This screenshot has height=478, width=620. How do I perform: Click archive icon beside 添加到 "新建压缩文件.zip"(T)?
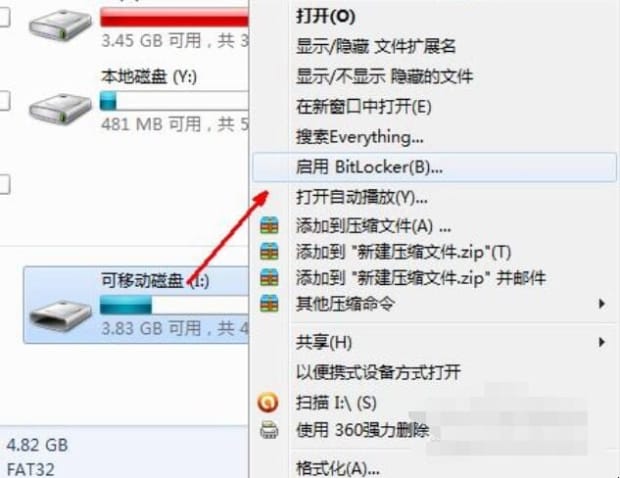269,252
